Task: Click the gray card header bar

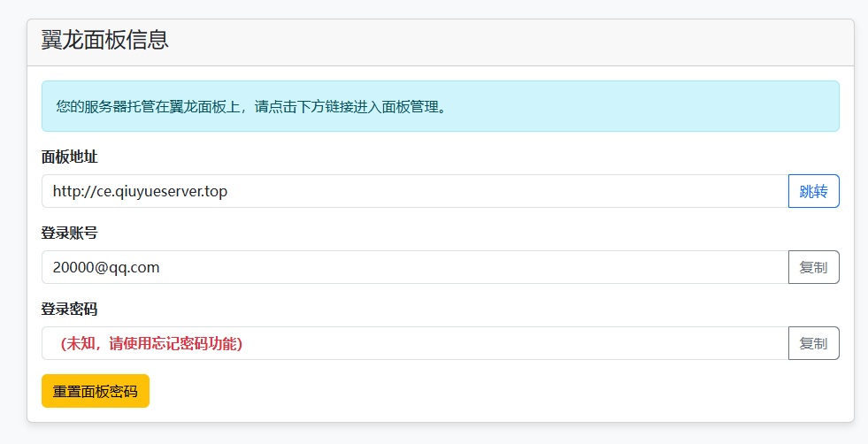Action: coord(531,42)
